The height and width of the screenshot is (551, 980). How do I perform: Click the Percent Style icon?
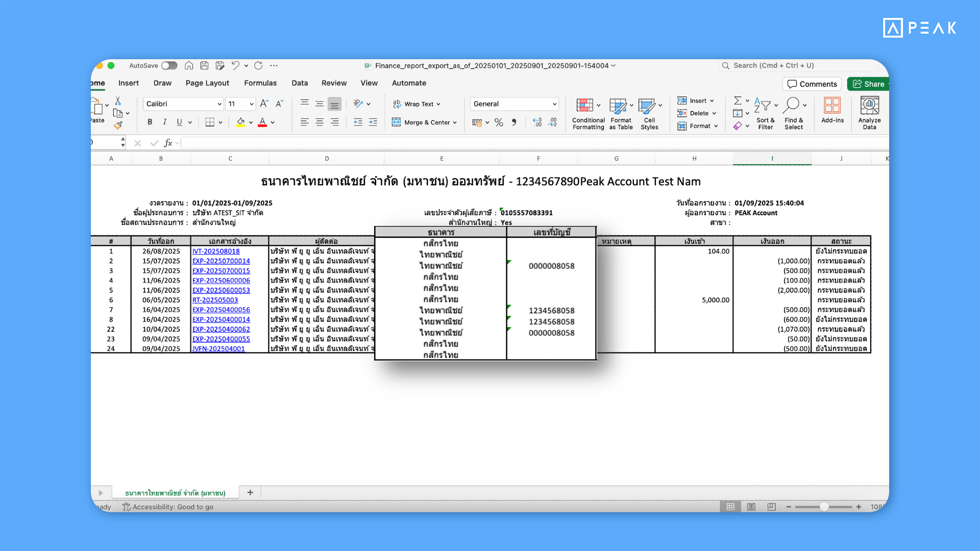tap(499, 122)
